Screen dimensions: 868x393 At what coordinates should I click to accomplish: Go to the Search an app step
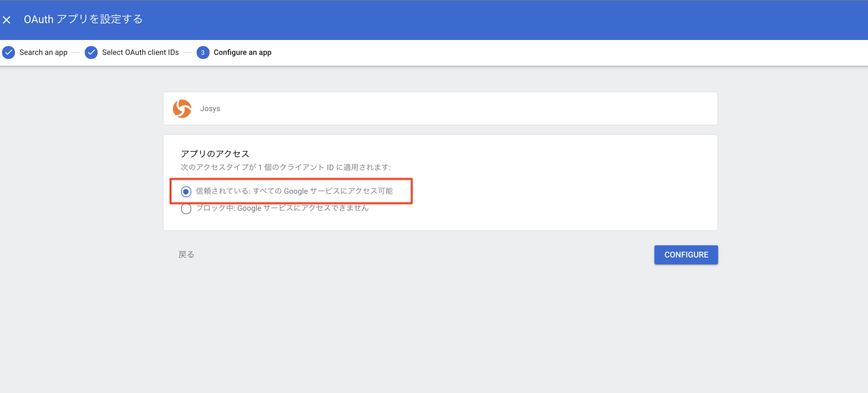pyautogui.click(x=43, y=53)
